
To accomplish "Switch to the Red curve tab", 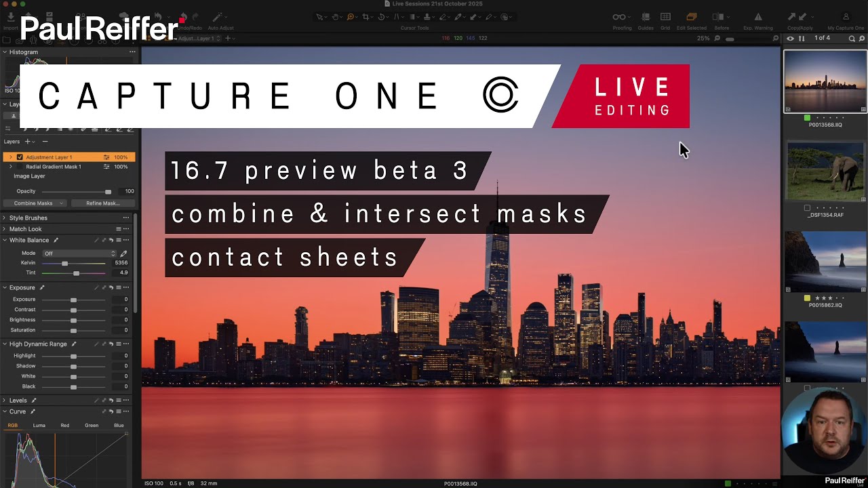I will (x=65, y=426).
